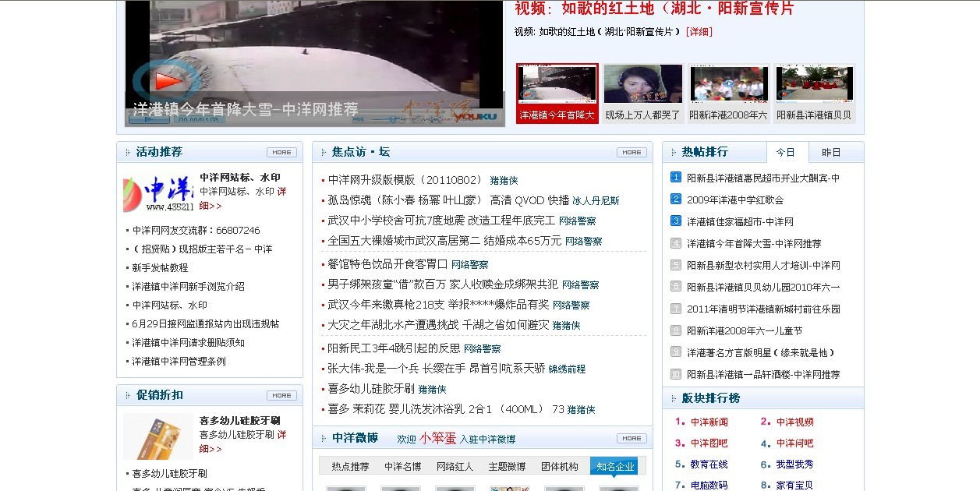Select the 网络红人 weibo tab

455,467
